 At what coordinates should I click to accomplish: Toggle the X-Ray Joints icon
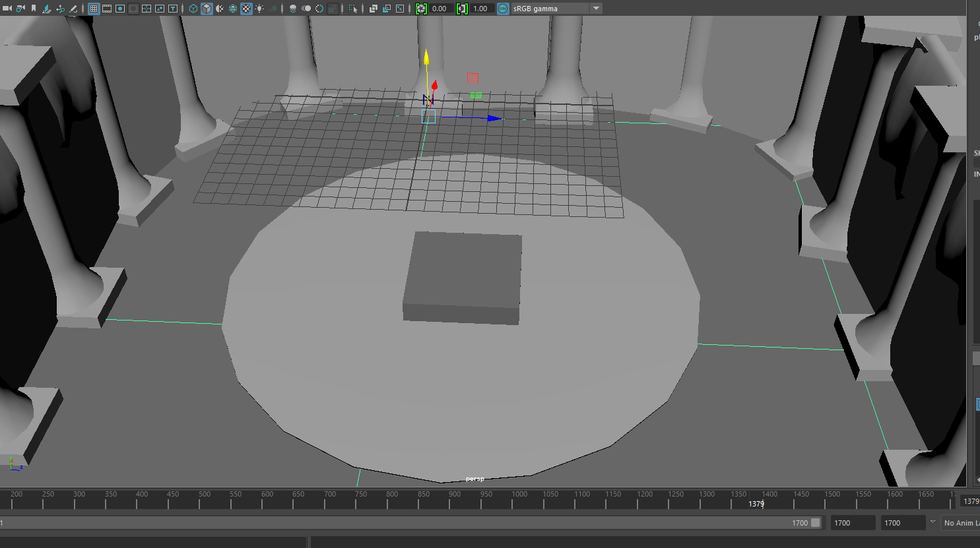tap(400, 9)
